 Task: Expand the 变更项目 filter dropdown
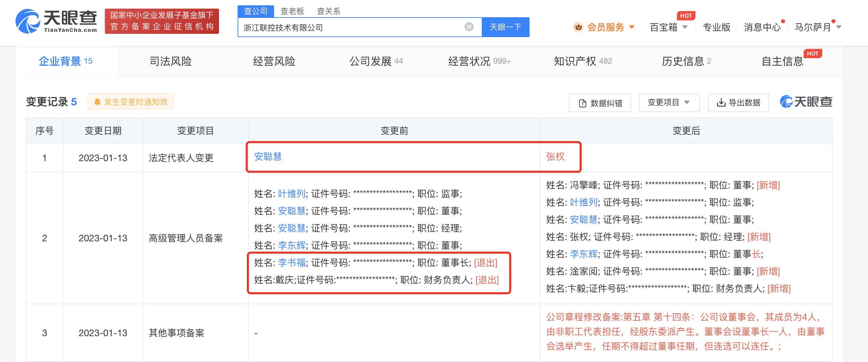coord(669,102)
